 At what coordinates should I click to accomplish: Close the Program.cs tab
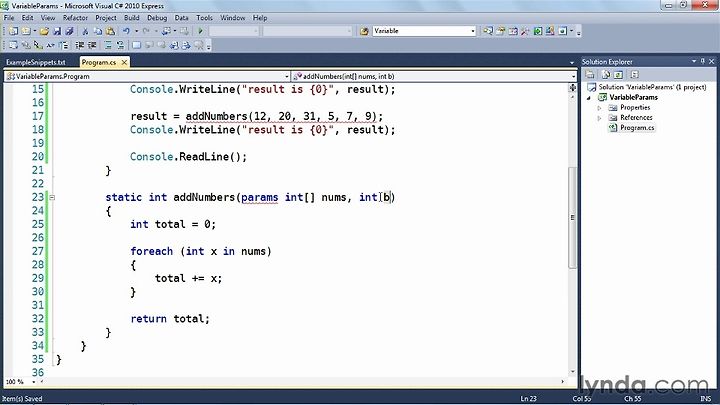tap(124, 62)
